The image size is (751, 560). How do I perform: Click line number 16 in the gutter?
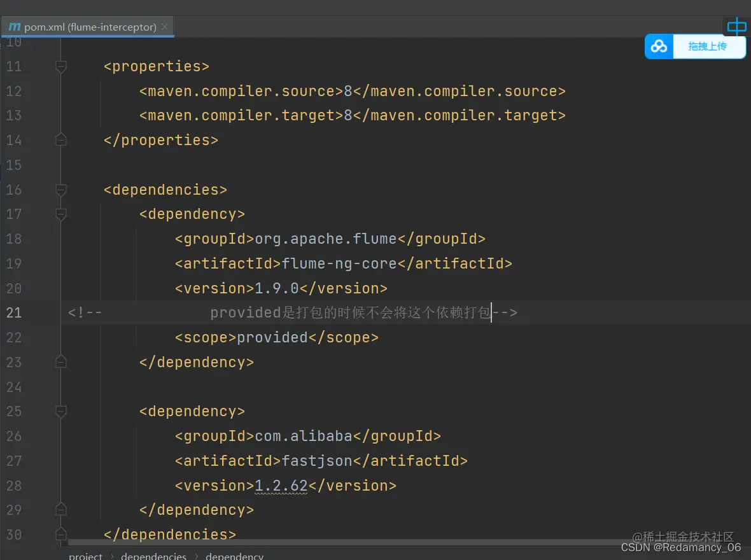(14, 190)
